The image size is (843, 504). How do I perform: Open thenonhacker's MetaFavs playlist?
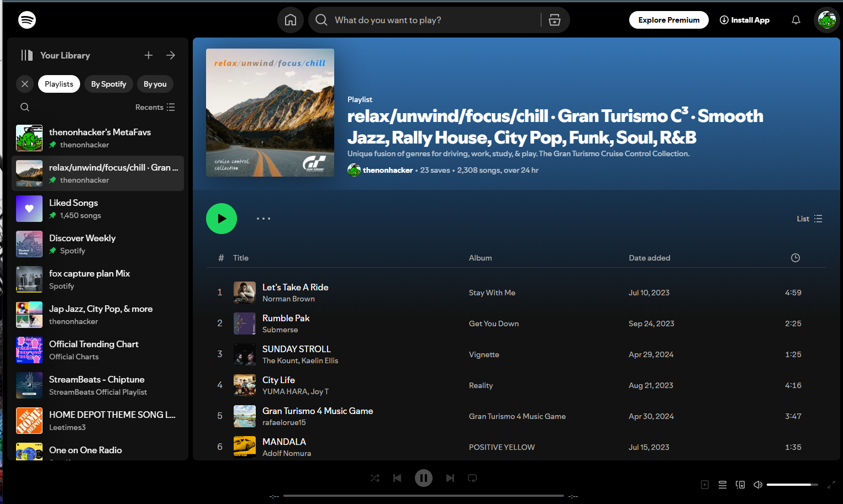tap(98, 138)
